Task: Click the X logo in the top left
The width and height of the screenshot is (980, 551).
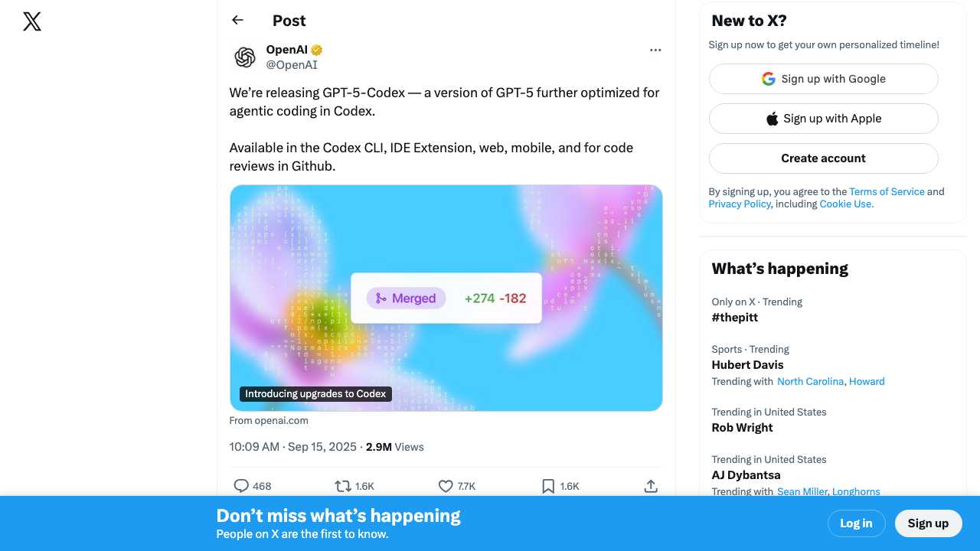Action: point(31,21)
